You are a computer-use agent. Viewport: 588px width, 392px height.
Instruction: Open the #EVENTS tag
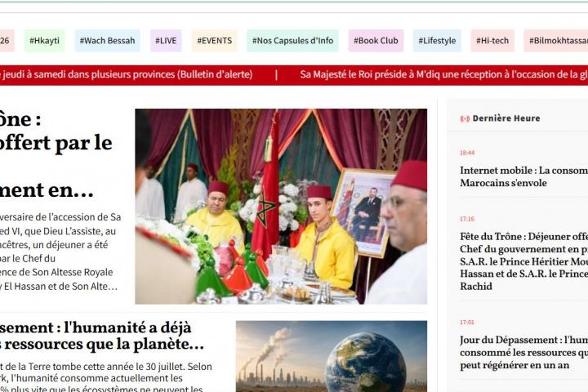[x=215, y=41]
